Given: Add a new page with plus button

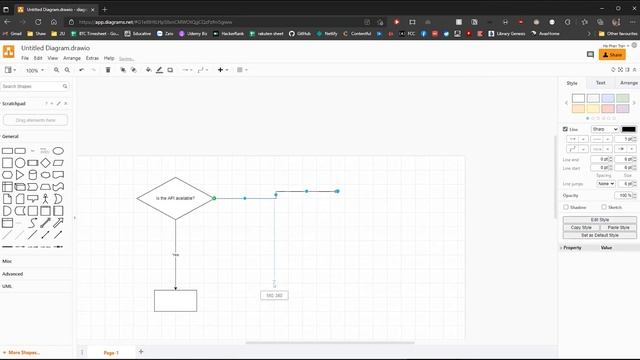Looking at the screenshot, I should 141,351.
